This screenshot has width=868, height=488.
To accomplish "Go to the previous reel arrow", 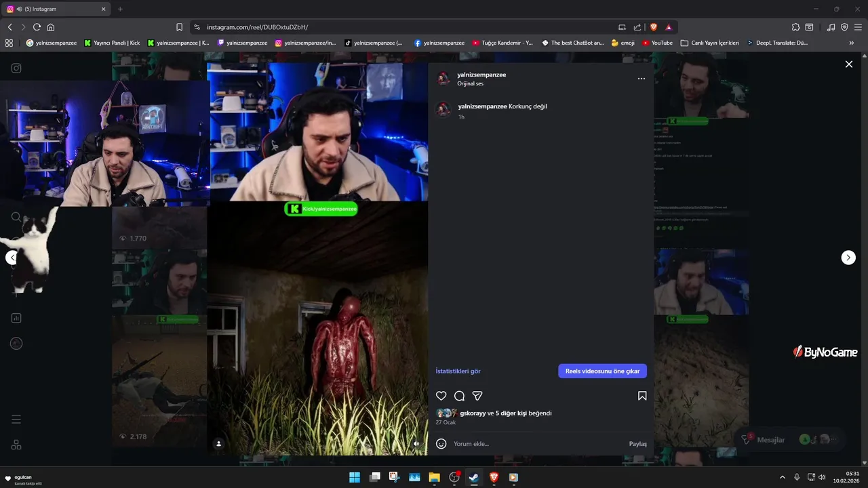I will pyautogui.click(x=12, y=258).
